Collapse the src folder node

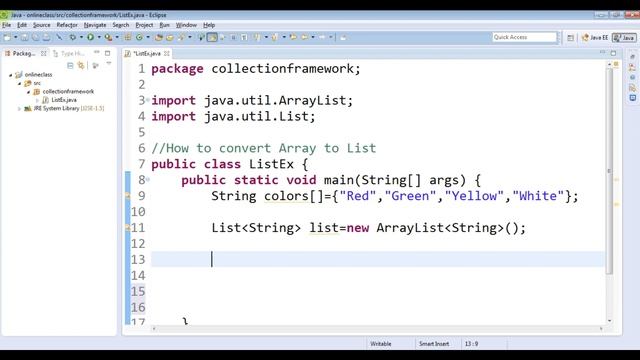click(x=19, y=83)
